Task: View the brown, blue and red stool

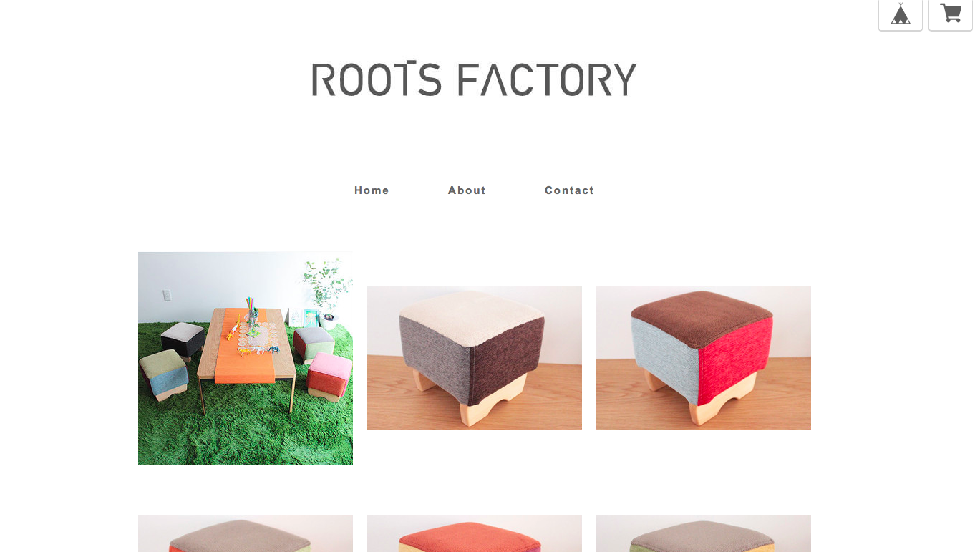Action: point(704,358)
